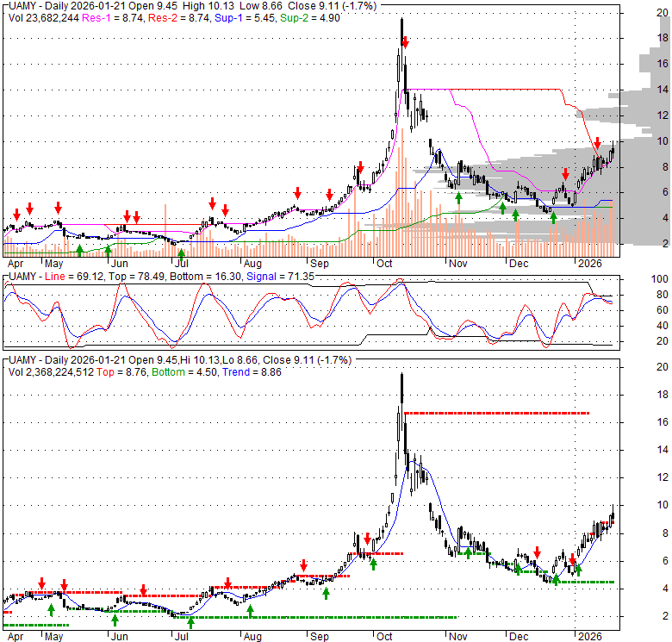Click the Vol 2,368,224,512 text in bottom chart
This screenshot has width=672, height=642.
pos(51,372)
